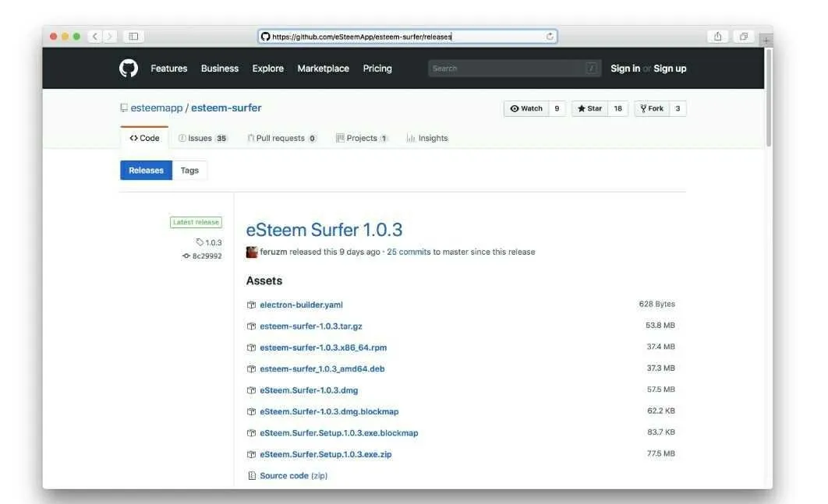Switch to the Code tab
The height and width of the screenshot is (504, 828).
coord(144,138)
